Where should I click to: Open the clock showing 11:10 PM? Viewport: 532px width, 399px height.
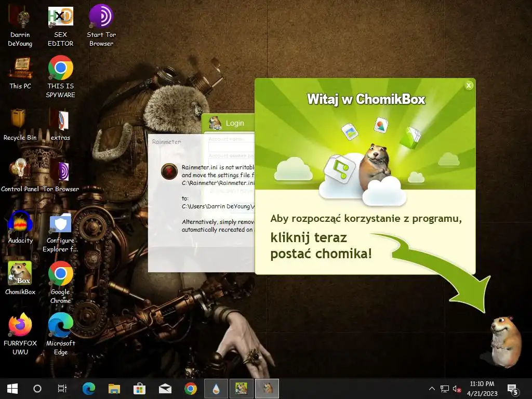pyautogui.click(x=482, y=389)
